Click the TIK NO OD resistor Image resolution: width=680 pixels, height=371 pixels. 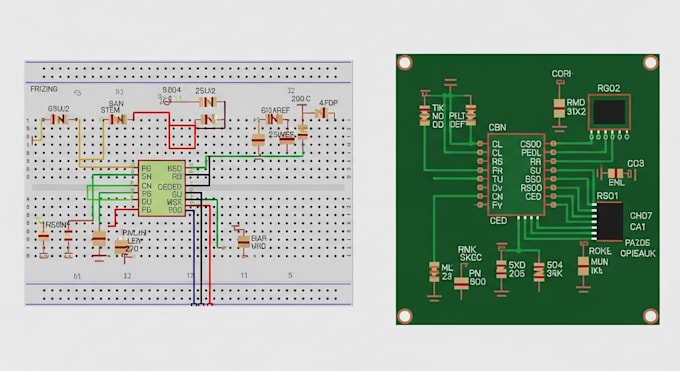[x=425, y=115]
